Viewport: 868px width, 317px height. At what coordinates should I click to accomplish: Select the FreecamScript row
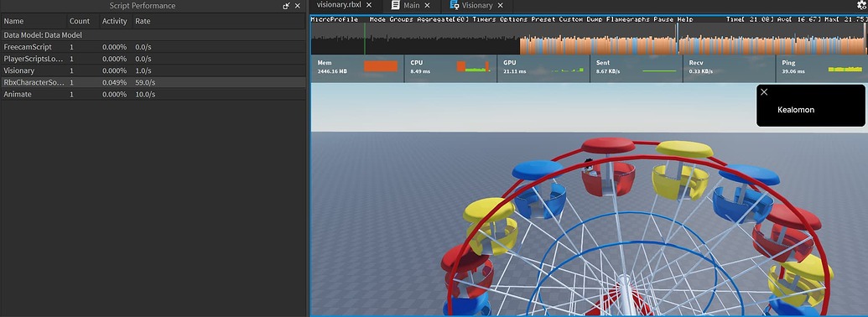(x=153, y=47)
